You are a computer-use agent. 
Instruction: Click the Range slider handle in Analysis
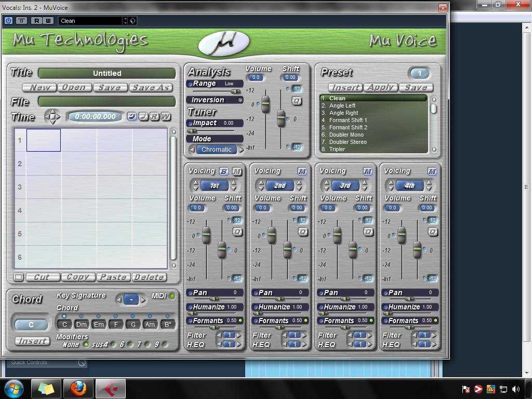point(235,91)
